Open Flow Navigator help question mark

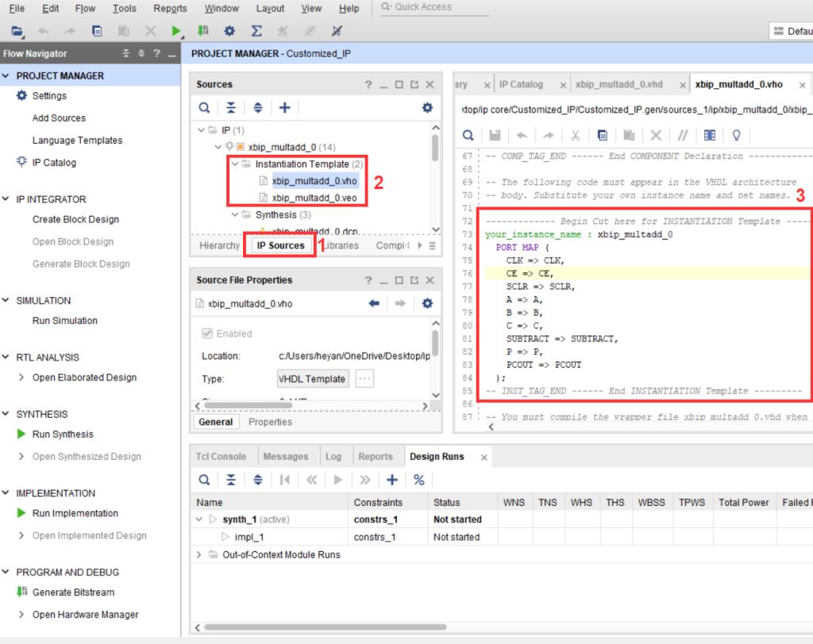[156, 53]
